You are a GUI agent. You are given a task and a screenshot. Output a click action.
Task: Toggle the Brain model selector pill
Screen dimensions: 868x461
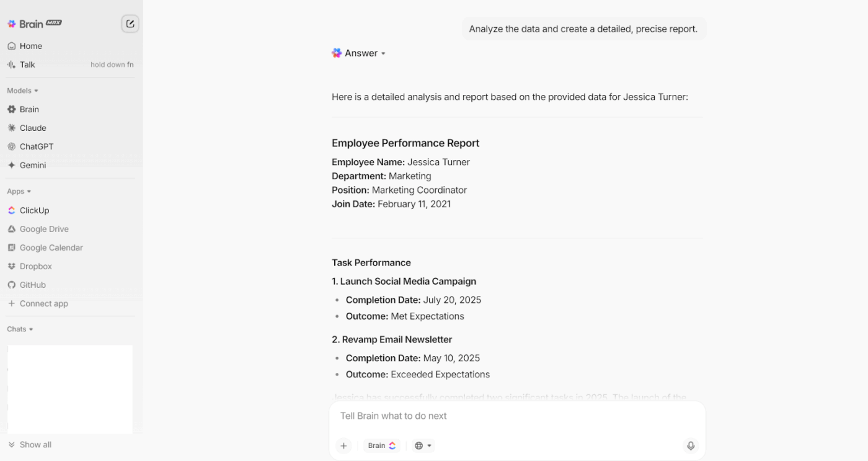click(x=382, y=445)
